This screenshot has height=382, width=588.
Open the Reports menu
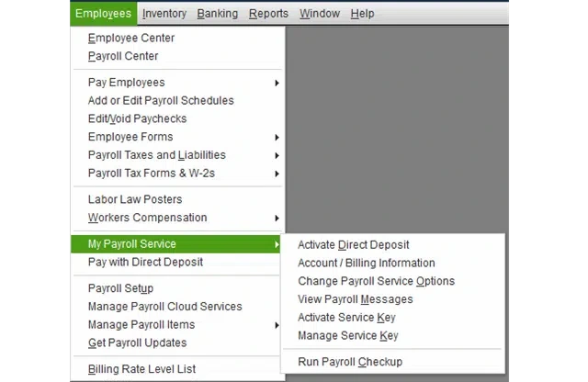click(268, 14)
